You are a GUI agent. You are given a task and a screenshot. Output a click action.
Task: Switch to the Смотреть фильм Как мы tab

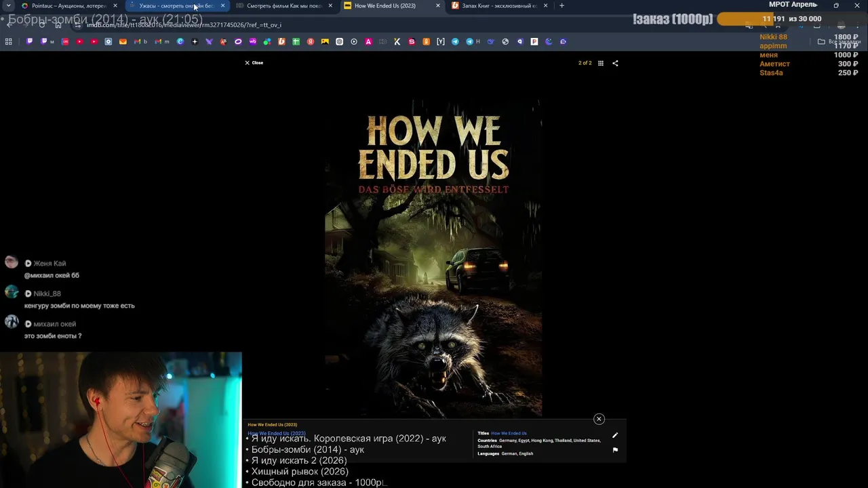click(x=283, y=5)
